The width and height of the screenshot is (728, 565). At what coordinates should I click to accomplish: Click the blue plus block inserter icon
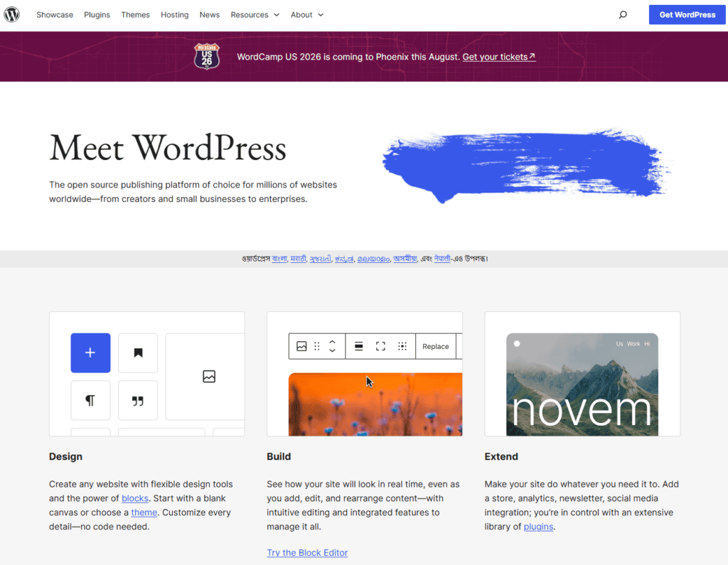pyautogui.click(x=90, y=353)
